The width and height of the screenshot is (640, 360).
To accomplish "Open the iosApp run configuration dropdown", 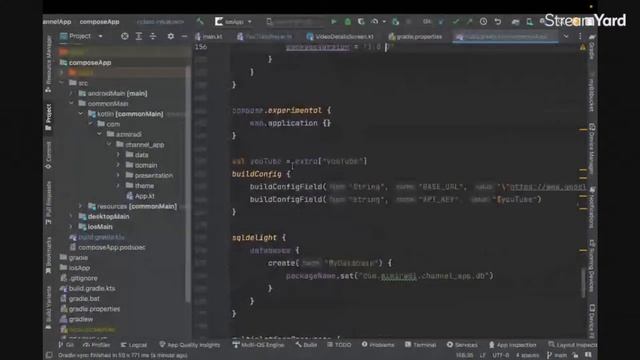I will click(x=234, y=21).
